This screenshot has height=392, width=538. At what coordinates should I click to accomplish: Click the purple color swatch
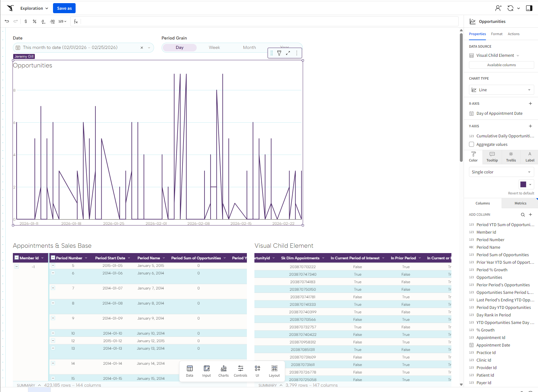click(523, 184)
